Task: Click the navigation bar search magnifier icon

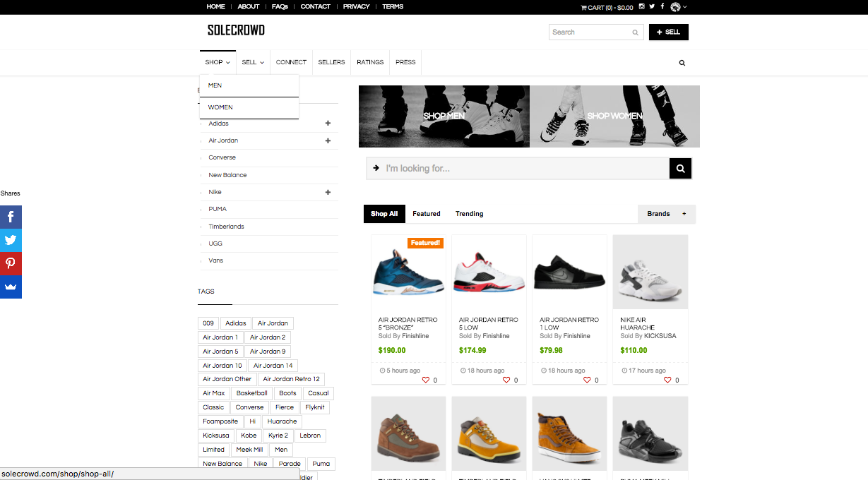Action: tap(682, 63)
